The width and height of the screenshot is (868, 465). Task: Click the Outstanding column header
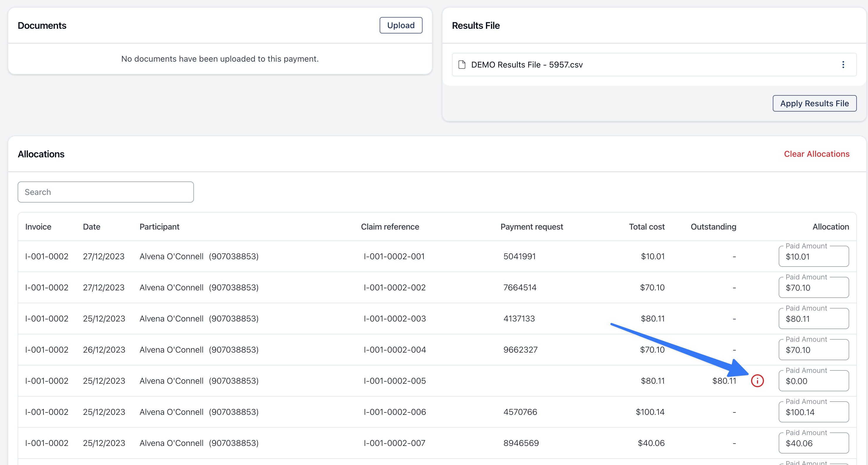coord(713,227)
